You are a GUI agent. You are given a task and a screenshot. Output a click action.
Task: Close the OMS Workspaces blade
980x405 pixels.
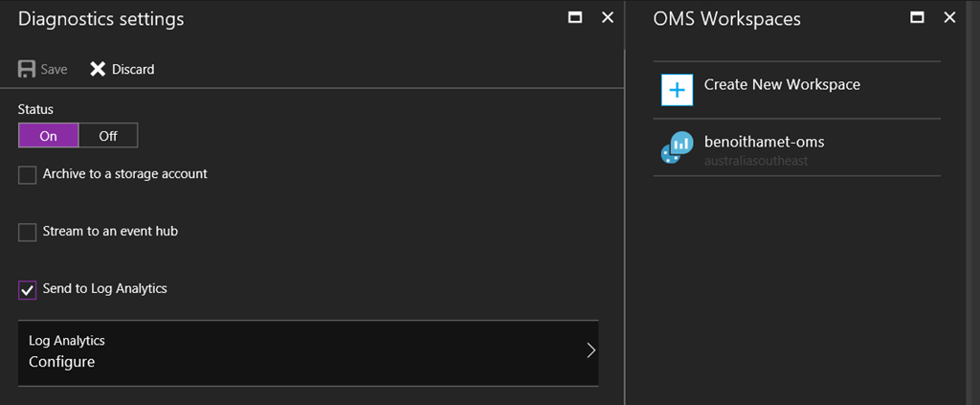point(949,17)
